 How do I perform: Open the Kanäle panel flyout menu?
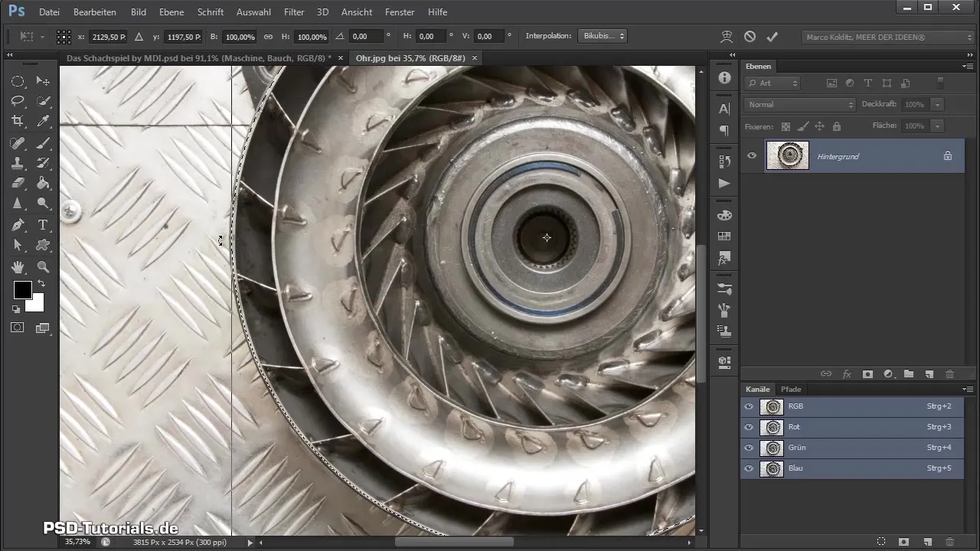(968, 390)
